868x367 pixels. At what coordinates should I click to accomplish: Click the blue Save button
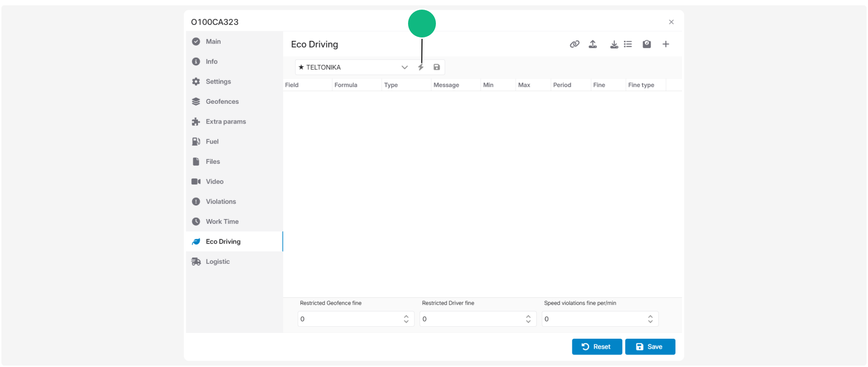(650, 347)
